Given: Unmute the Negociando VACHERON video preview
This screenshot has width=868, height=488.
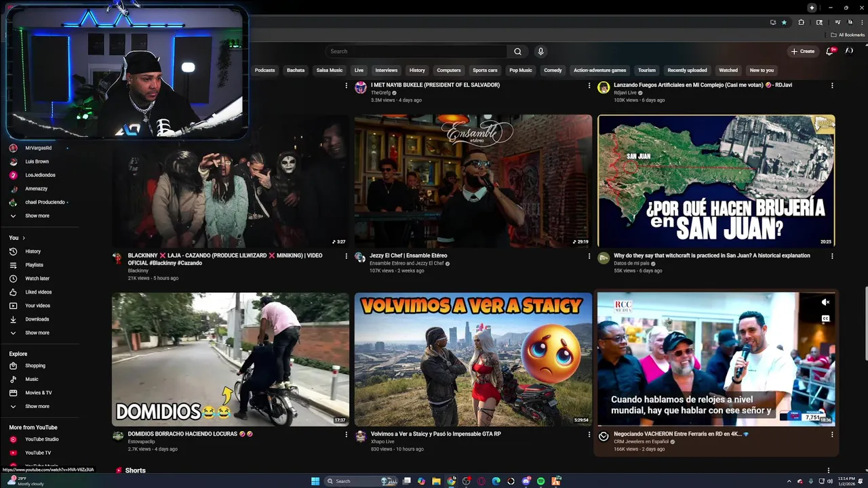Looking at the screenshot, I should 825,302.
